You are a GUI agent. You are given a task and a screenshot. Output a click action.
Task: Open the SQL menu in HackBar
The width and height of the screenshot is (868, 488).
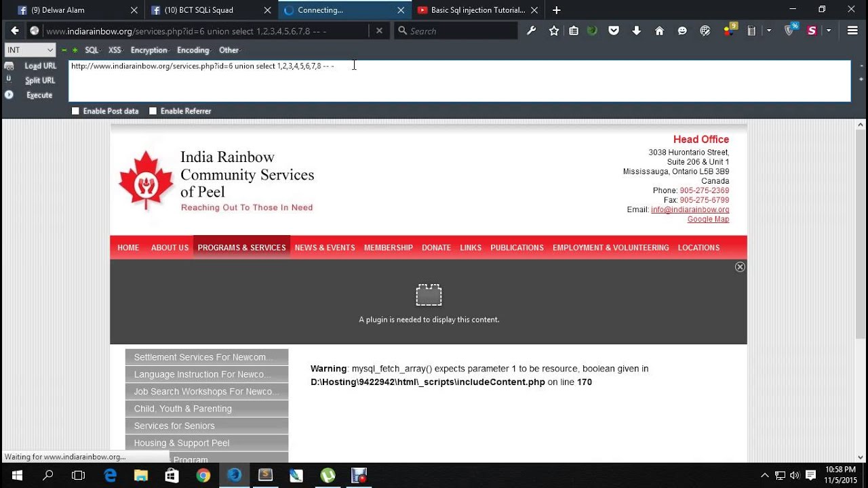pyautogui.click(x=92, y=50)
